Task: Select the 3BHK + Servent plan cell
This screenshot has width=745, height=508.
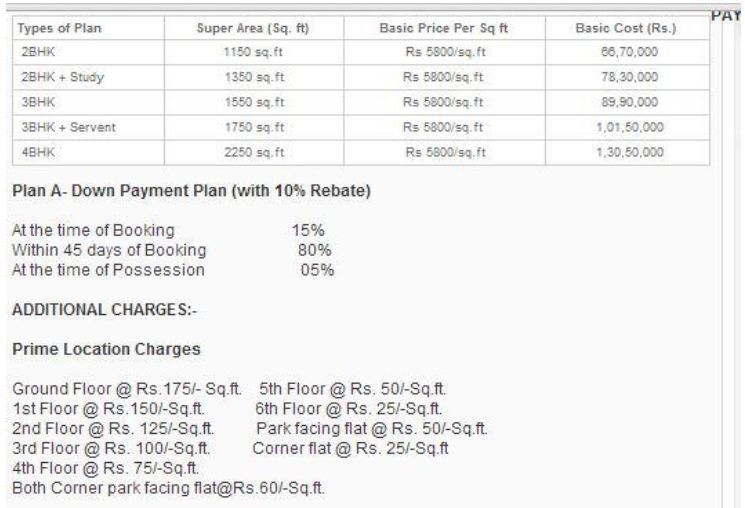Action: coord(68,127)
